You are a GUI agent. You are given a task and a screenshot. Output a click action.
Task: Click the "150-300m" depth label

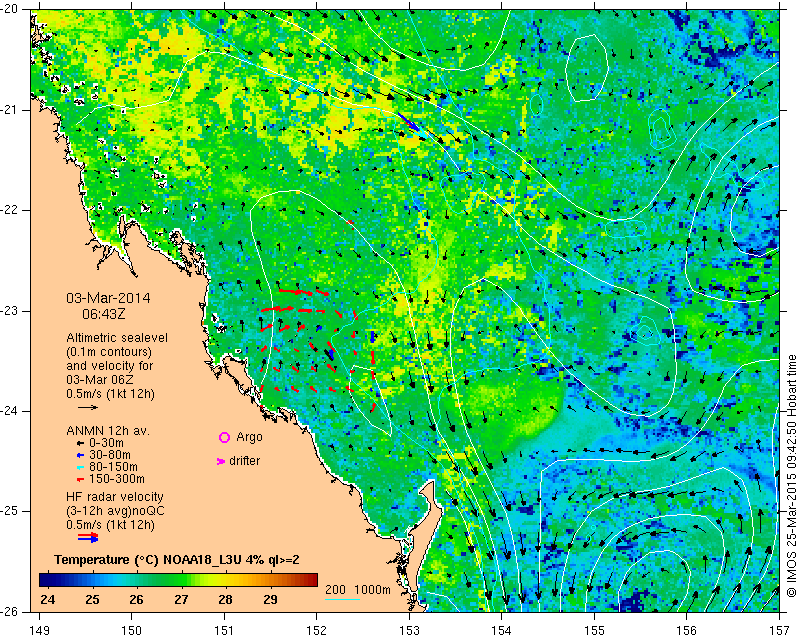[117, 479]
